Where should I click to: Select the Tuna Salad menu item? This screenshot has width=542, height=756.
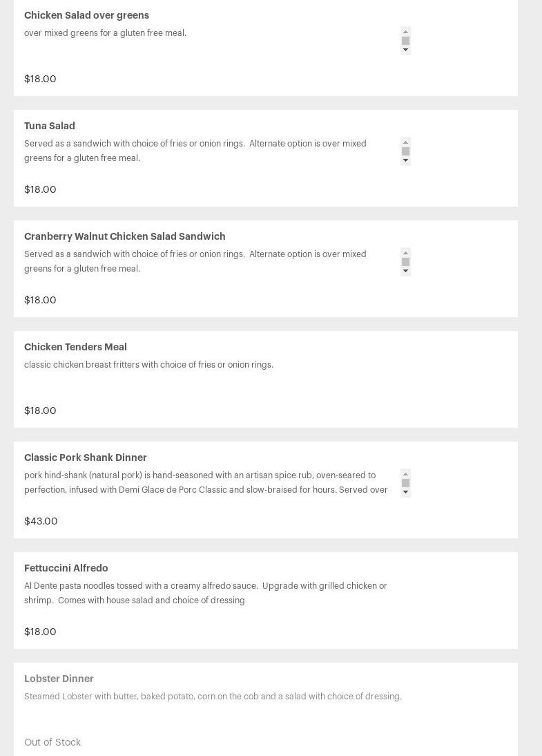pyautogui.click(x=50, y=126)
